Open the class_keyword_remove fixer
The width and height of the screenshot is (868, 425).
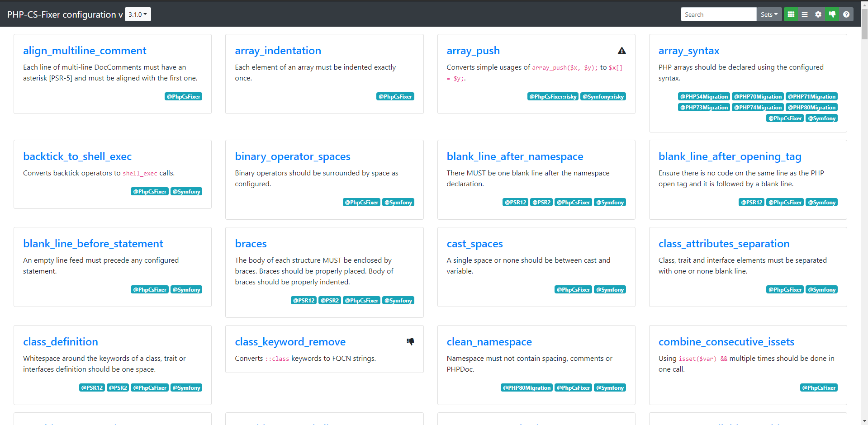pos(290,342)
